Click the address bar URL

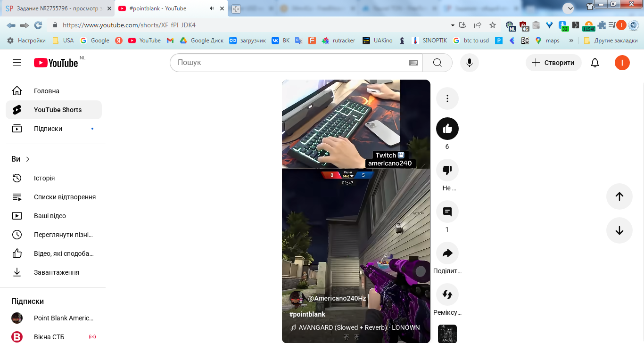[x=129, y=25]
